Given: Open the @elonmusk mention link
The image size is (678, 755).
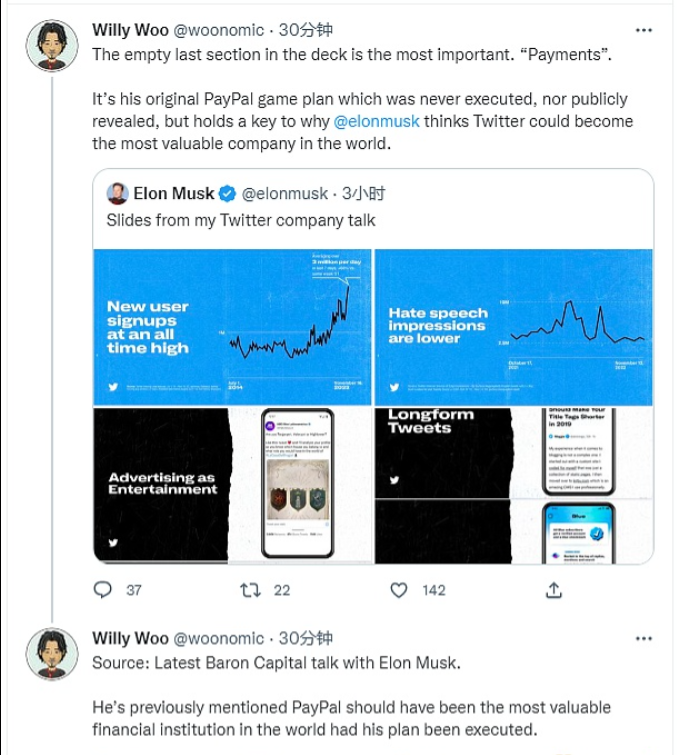Looking at the screenshot, I should 377,121.
